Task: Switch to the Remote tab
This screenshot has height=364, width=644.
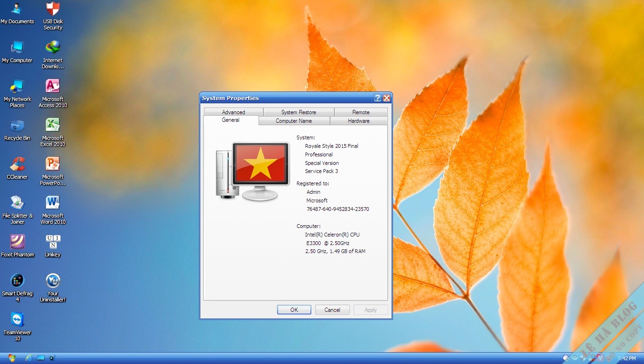Action: (361, 112)
